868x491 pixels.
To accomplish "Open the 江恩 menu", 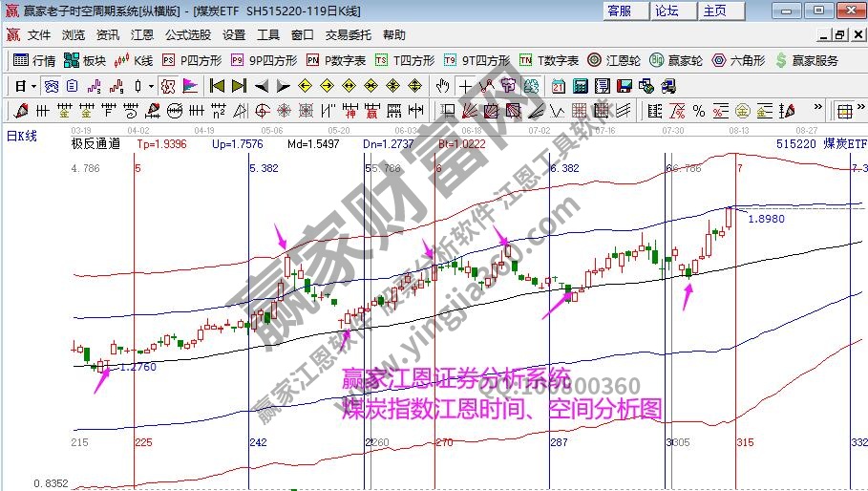I will point(141,35).
